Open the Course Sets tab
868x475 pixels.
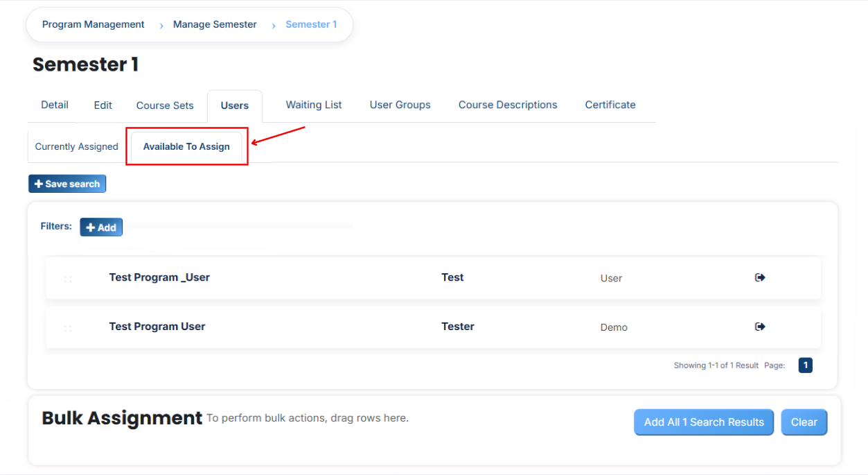[165, 105]
